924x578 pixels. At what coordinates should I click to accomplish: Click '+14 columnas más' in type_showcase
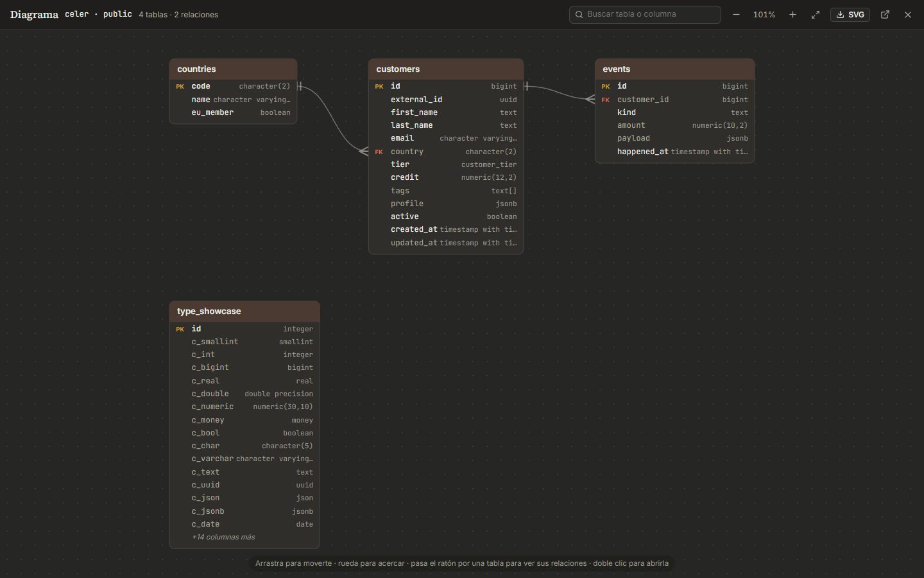pos(223,537)
